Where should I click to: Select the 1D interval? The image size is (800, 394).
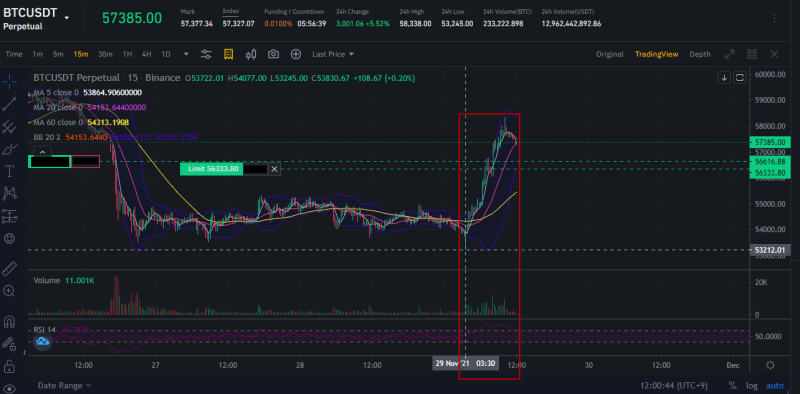tap(166, 54)
